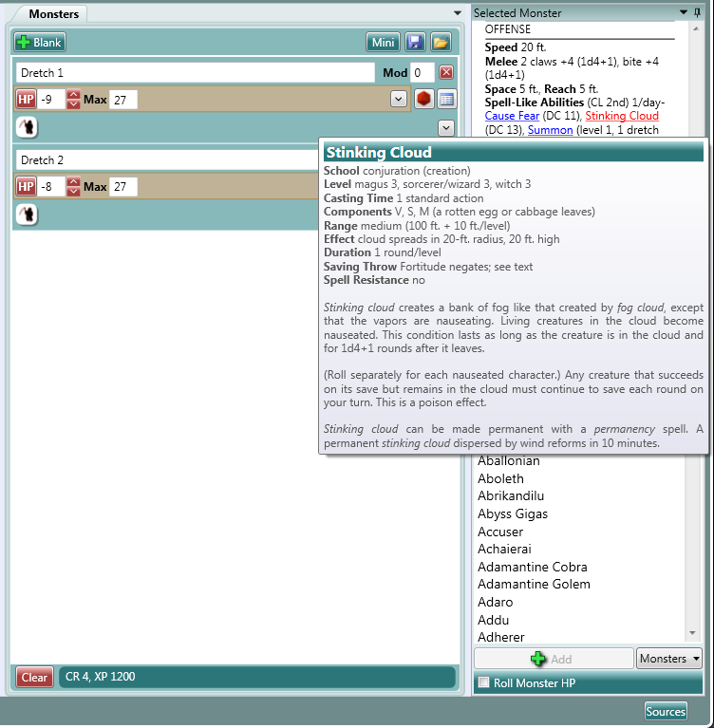Edit Dretch 1 current HP field
Screen dimensions: 714x728
pyautogui.click(x=51, y=100)
